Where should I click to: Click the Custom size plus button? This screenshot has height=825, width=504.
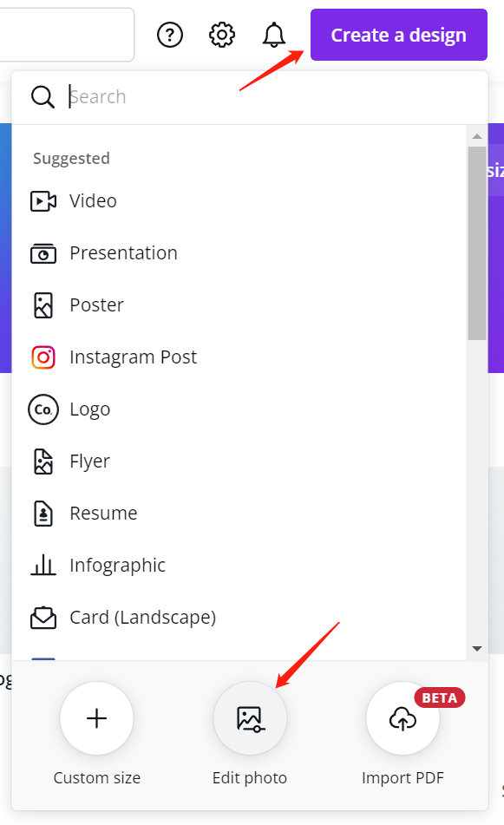coord(97,718)
